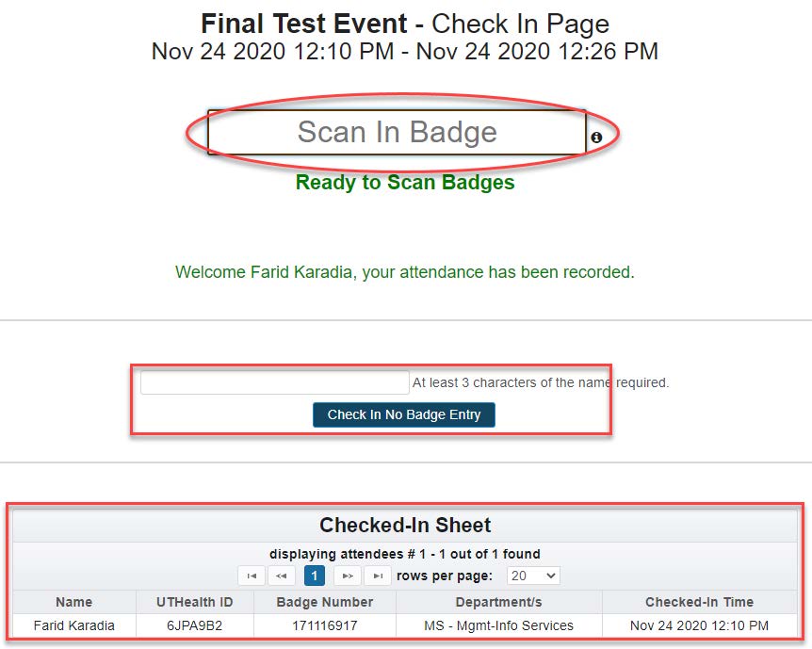Select page 1 in pagination
This screenshot has height=649, width=812.
315,576
